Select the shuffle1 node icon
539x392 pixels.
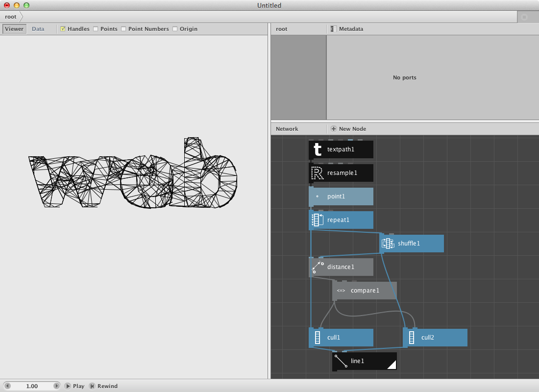(388, 244)
